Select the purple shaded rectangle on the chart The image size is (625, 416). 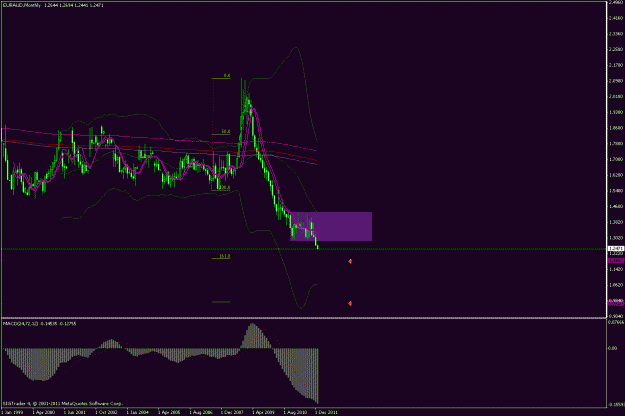pyautogui.click(x=331, y=226)
